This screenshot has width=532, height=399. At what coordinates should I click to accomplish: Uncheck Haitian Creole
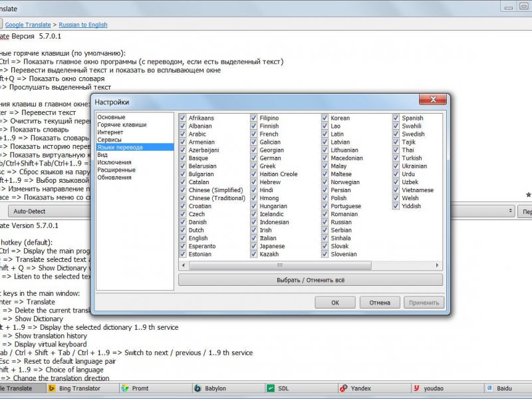click(x=254, y=174)
